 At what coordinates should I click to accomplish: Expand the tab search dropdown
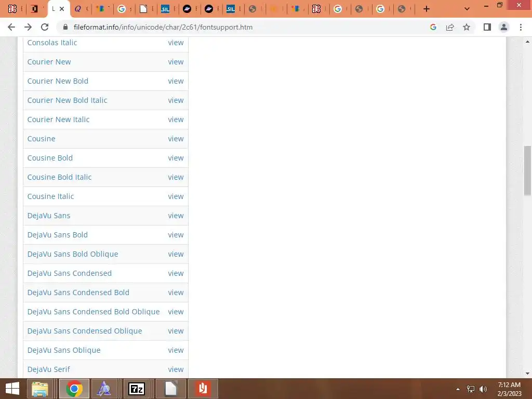(467, 9)
